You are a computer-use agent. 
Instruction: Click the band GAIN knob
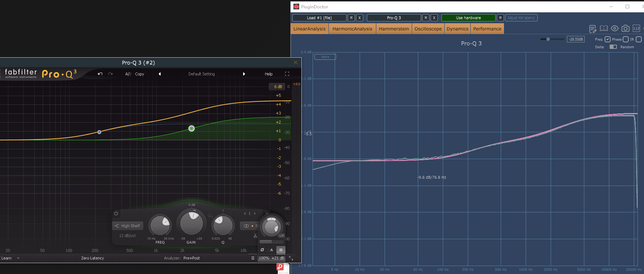(x=191, y=223)
